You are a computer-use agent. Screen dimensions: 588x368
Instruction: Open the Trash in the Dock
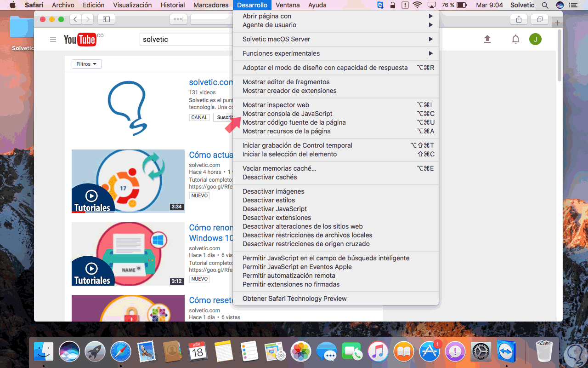(x=544, y=352)
